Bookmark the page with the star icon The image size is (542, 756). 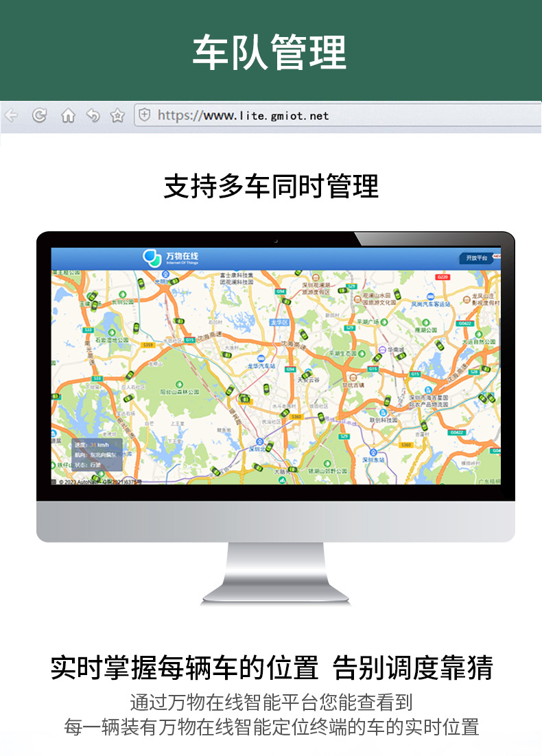[x=117, y=115]
